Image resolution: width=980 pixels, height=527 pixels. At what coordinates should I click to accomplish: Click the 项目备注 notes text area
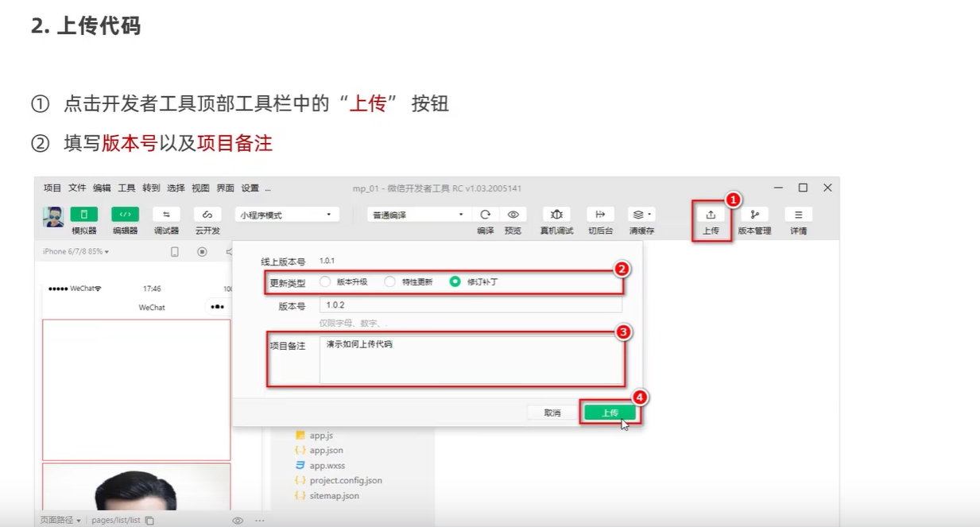471,360
